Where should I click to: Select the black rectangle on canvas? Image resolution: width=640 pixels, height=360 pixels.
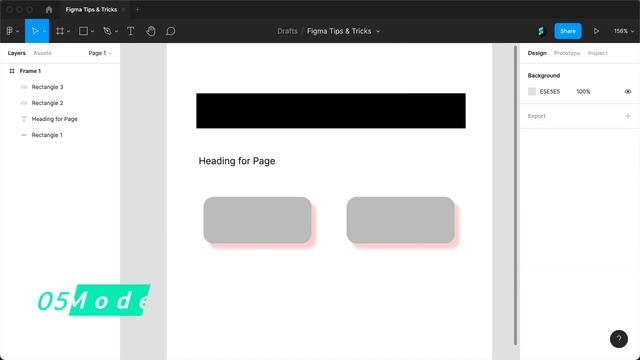331,111
